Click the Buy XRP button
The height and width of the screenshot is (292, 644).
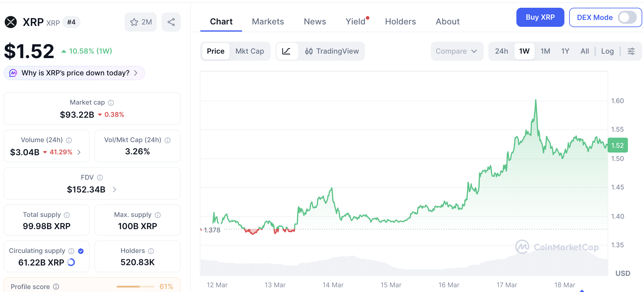[540, 17]
